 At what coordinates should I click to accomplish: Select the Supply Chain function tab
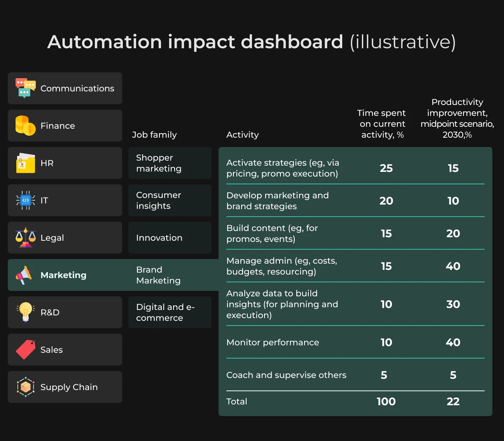(65, 387)
